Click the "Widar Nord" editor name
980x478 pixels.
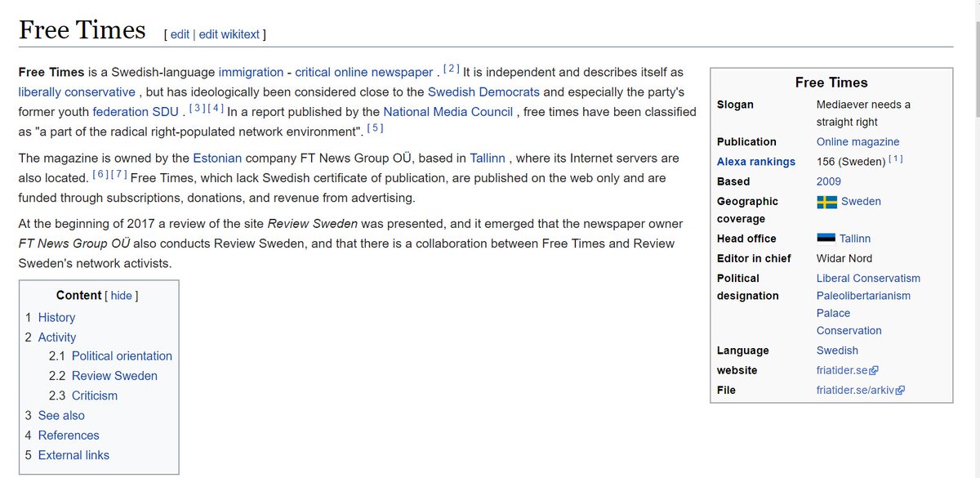coord(844,258)
